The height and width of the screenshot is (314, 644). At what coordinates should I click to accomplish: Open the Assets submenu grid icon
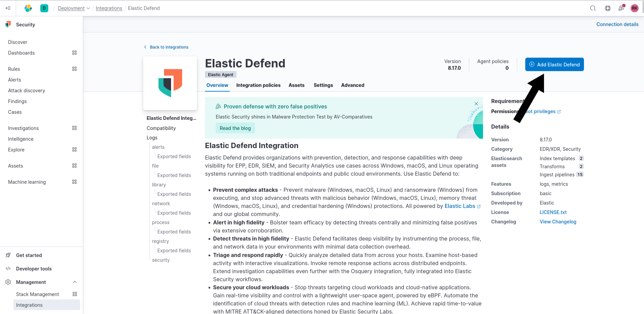[x=74, y=166]
